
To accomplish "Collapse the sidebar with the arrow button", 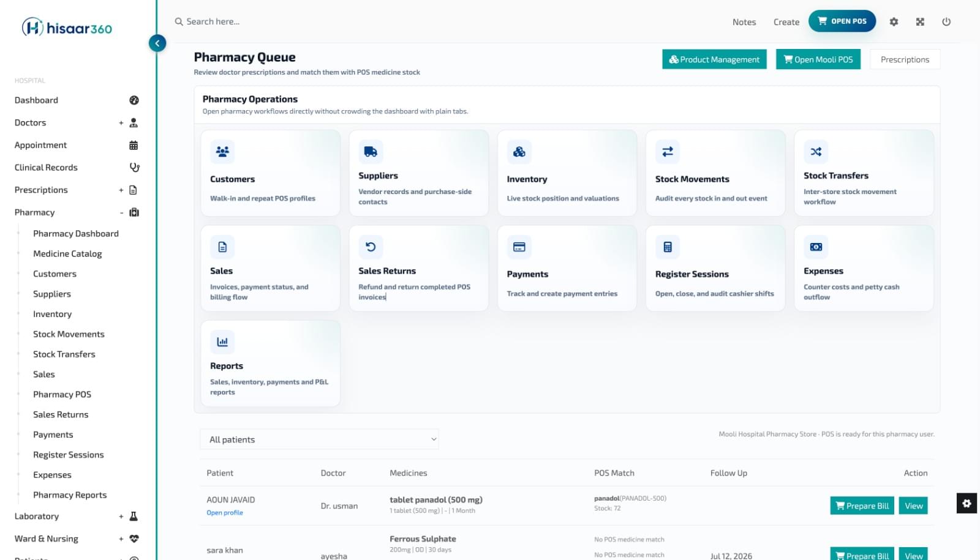I will [x=157, y=43].
